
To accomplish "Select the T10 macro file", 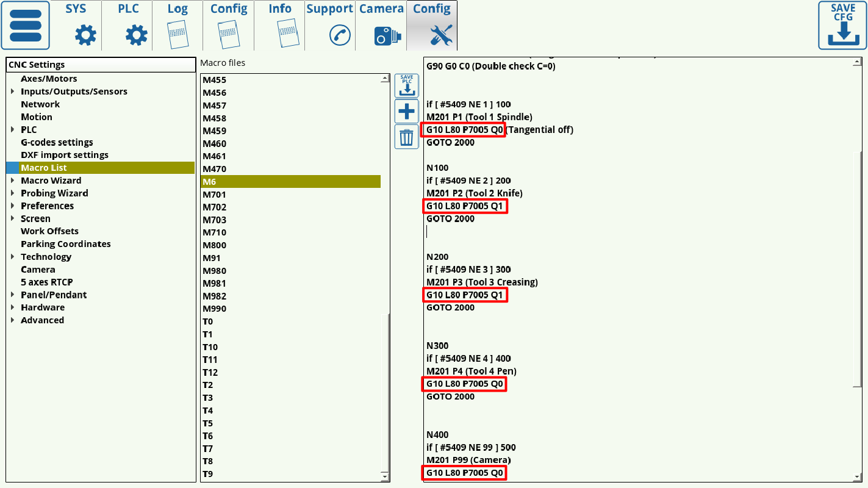I will [x=210, y=347].
